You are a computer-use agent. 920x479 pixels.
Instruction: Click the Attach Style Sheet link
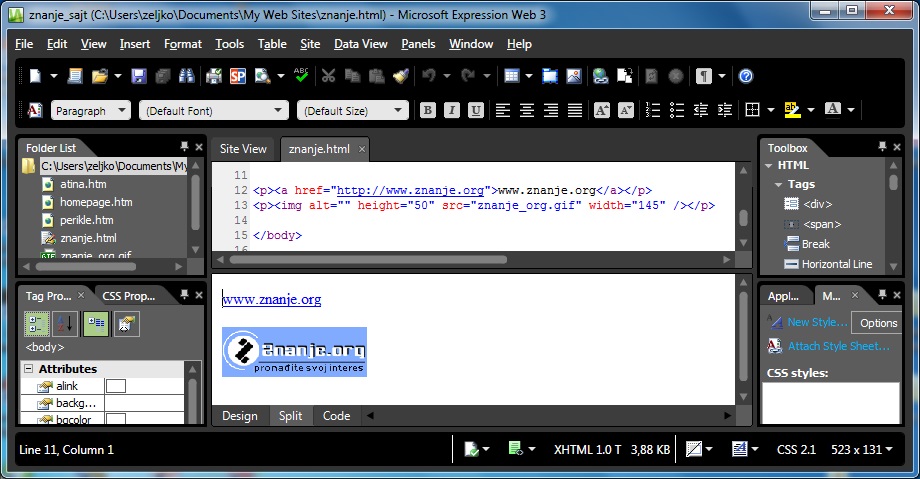tap(838, 346)
